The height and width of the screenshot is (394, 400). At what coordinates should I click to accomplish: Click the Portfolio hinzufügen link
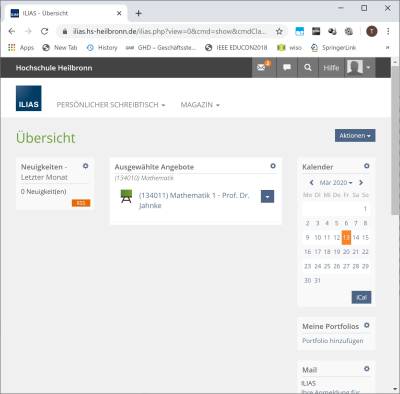coord(333,341)
